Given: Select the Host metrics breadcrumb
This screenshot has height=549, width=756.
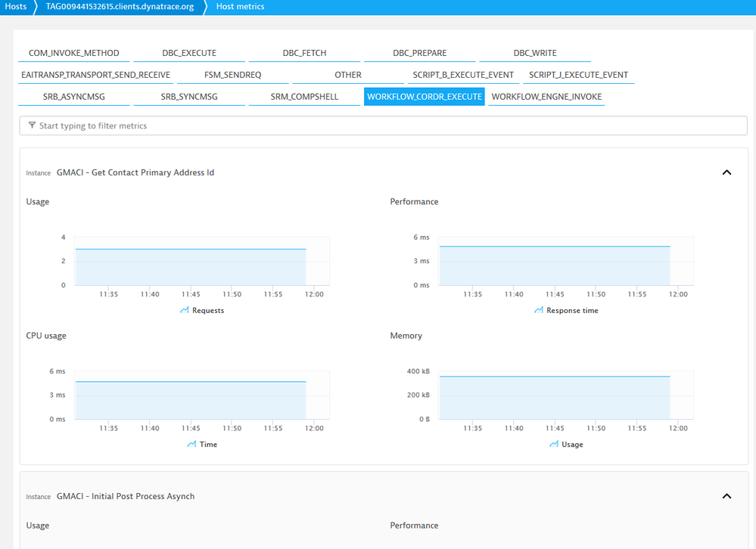Looking at the screenshot, I should click(x=240, y=7).
